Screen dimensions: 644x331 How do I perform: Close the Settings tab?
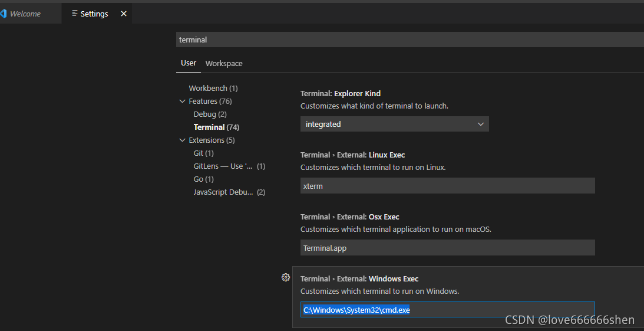click(124, 14)
